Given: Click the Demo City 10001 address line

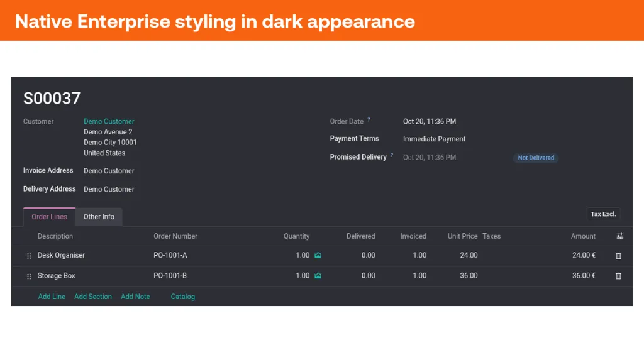Looking at the screenshot, I should coord(110,143).
